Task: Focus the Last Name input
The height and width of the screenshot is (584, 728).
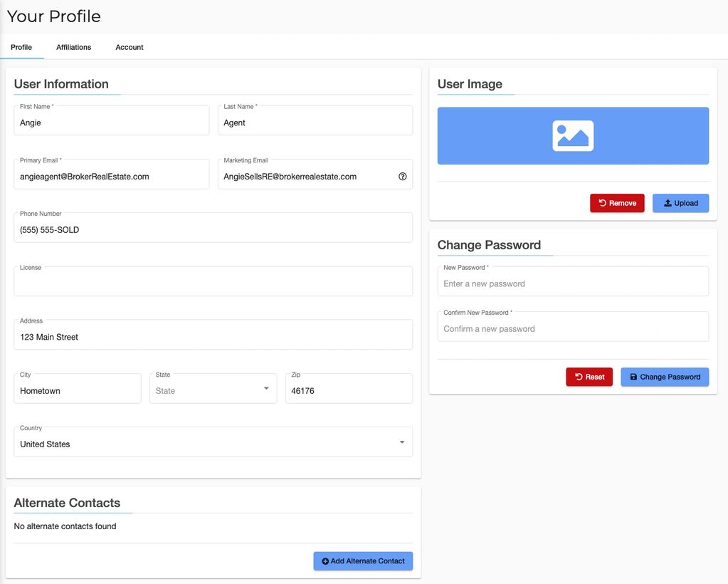Action: pyautogui.click(x=315, y=122)
